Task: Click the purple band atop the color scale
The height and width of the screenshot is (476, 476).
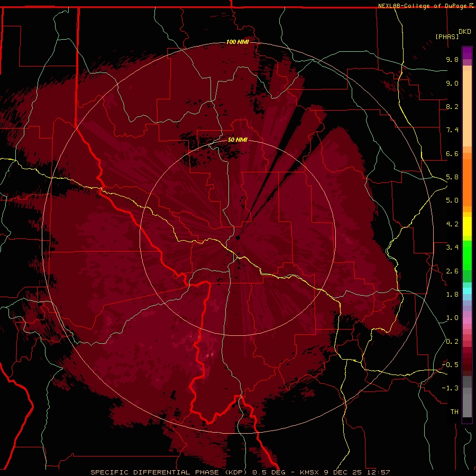Action: click(467, 53)
